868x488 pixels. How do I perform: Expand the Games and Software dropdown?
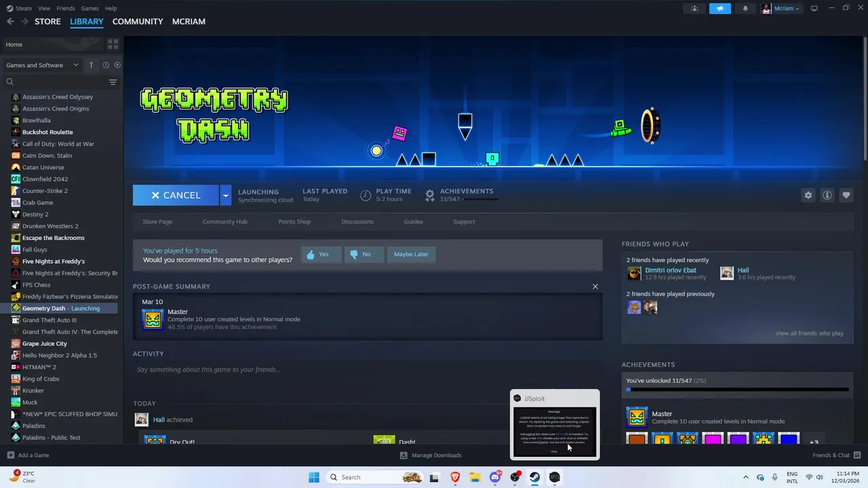click(42, 65)
